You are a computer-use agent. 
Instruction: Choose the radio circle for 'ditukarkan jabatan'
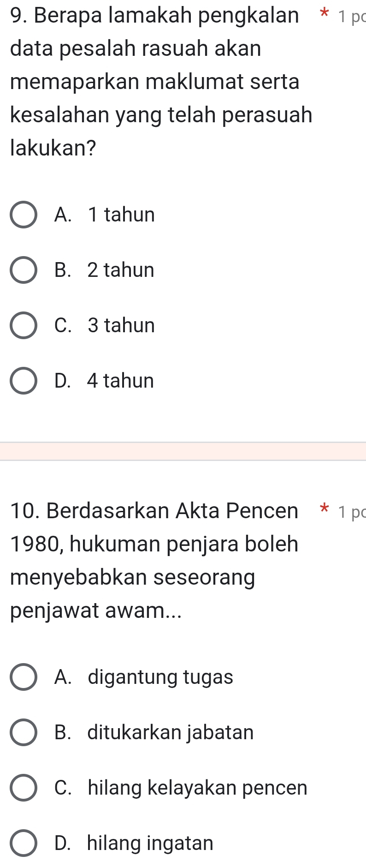(x=23, y=733)
